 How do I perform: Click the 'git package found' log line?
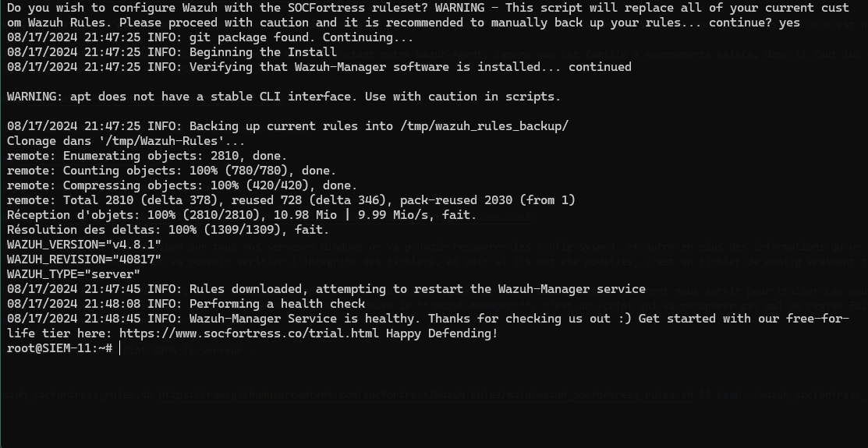pos(210,37)
